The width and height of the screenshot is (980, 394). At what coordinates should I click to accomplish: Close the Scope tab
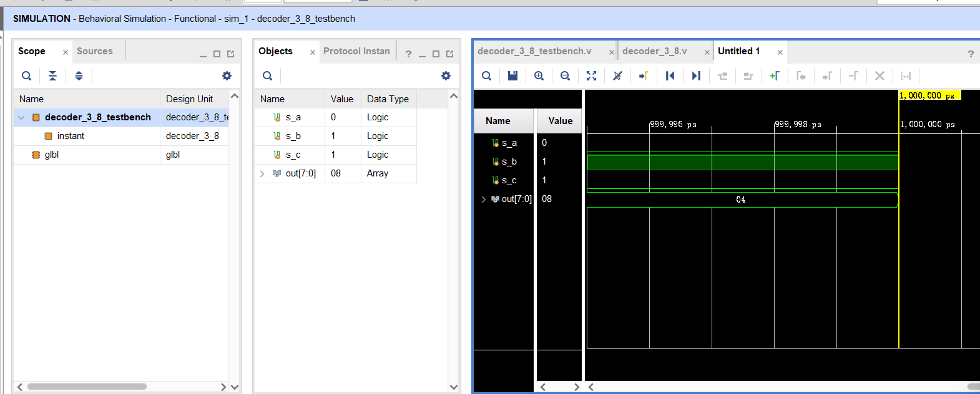pos(66,52)
